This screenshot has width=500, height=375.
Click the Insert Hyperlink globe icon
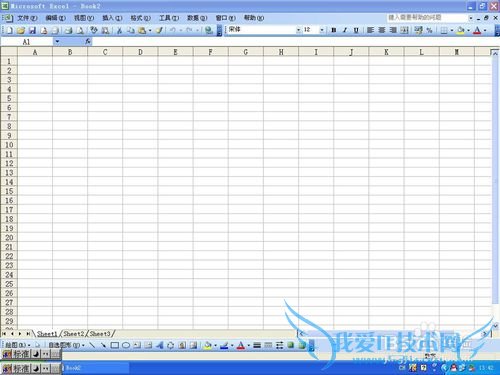click(209, 30)
